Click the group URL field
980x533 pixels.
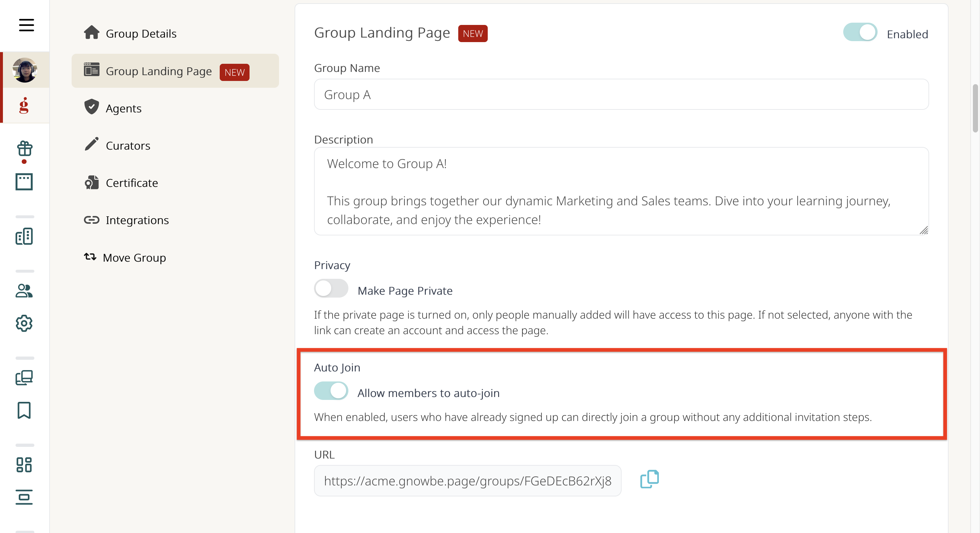(468, 481)
